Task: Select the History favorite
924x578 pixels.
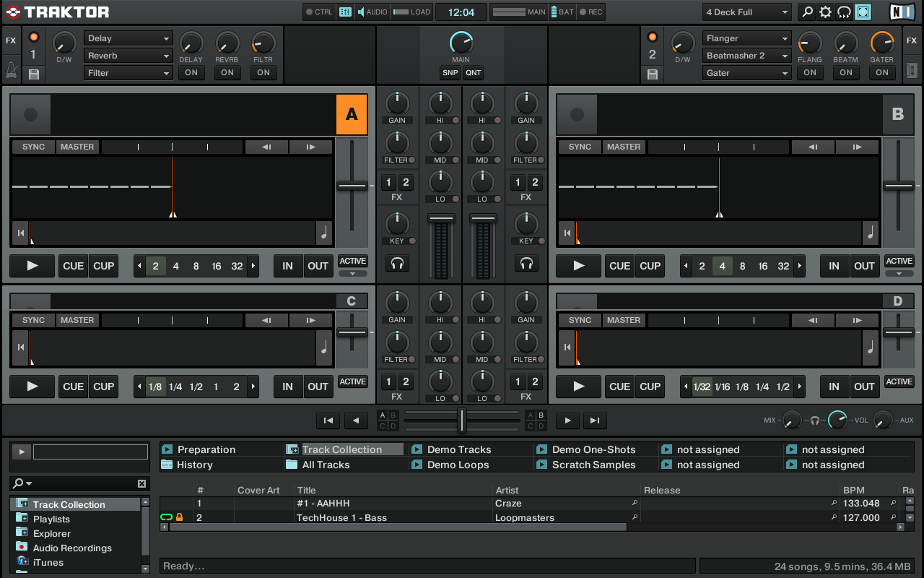Action: 195,465
